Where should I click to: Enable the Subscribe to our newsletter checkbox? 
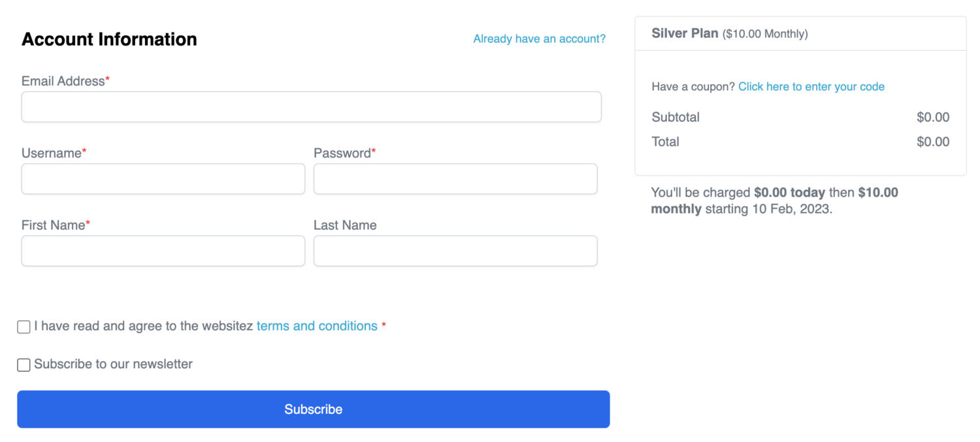coord(24,364)
